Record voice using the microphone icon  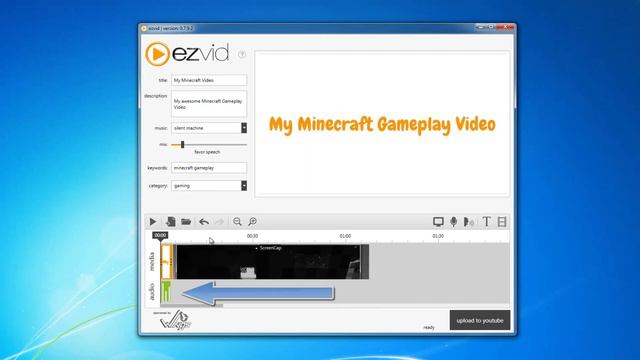pyautogui.click(x=453, y=222)
